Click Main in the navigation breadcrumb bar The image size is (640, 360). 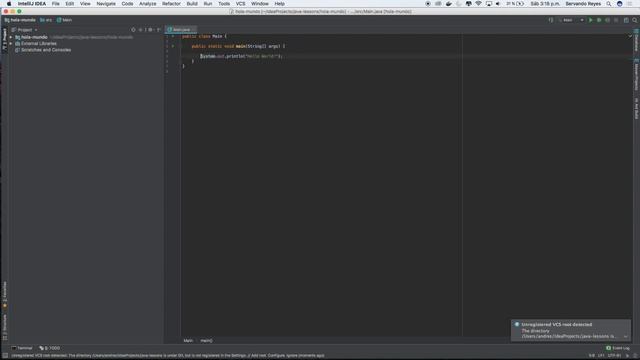(64, 20)
